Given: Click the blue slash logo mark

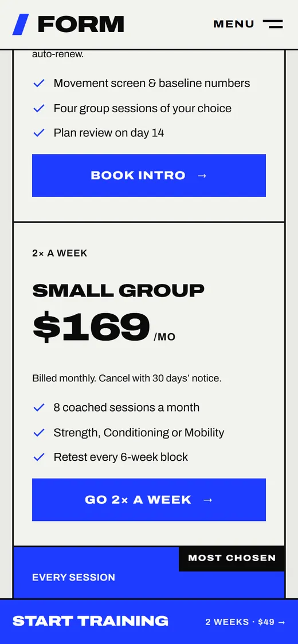Looking at the screenshot, I should coord(21,24).
